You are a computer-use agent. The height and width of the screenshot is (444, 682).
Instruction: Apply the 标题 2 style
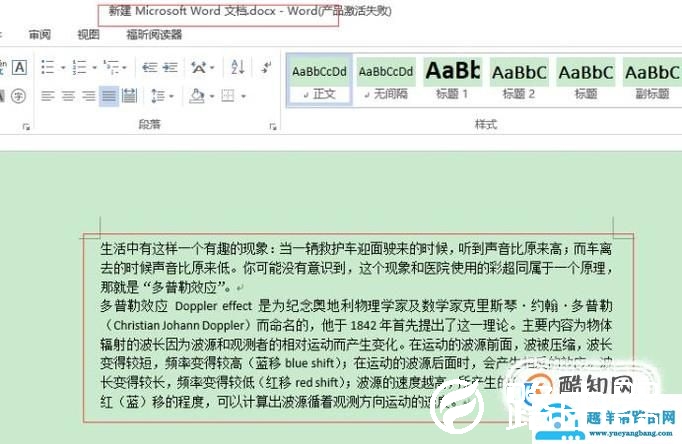[519, 80]
